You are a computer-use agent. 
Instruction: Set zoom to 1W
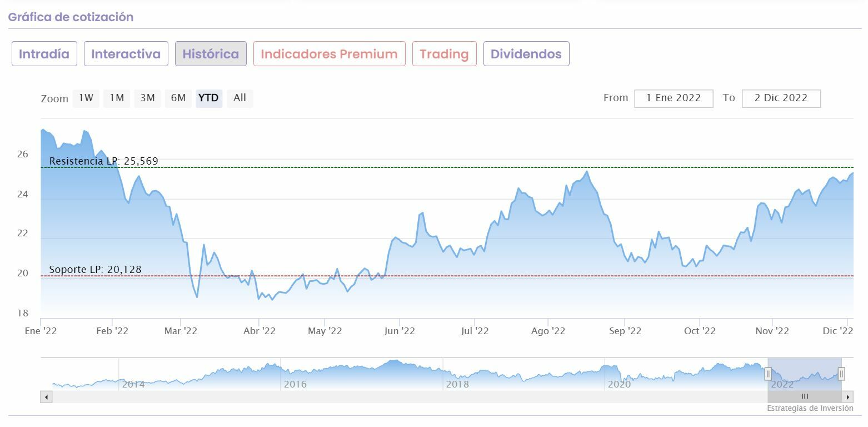click(86, 98)
